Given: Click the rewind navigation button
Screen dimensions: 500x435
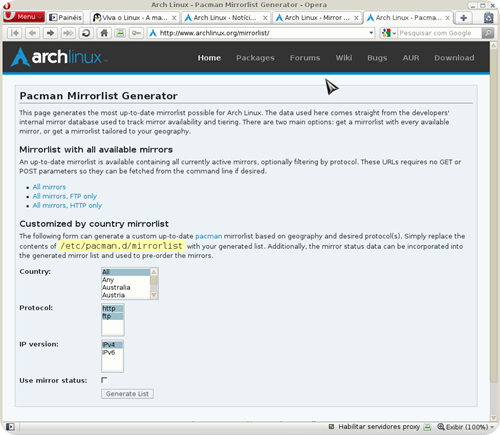Looking at the screenshot, I should pos(15,33).
